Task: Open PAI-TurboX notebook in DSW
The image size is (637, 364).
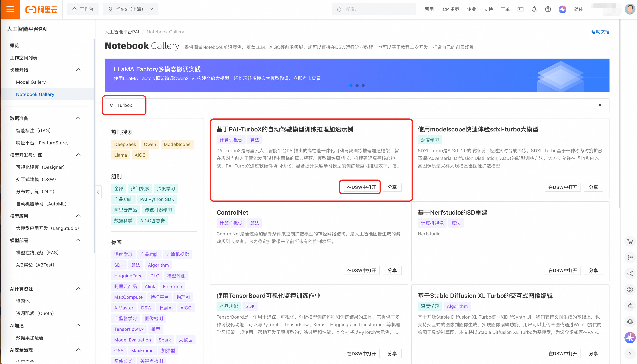Action: (361, 187)
